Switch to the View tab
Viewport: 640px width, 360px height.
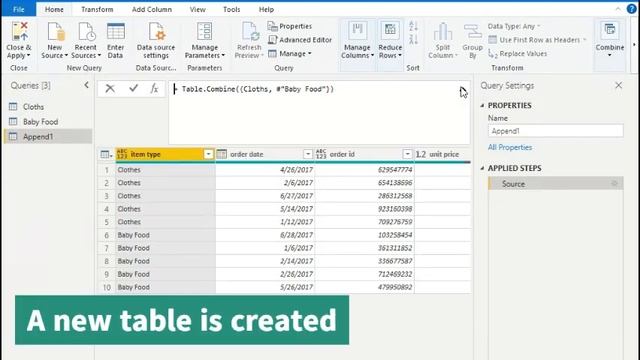pyautogui.click(x=198, y=9)
